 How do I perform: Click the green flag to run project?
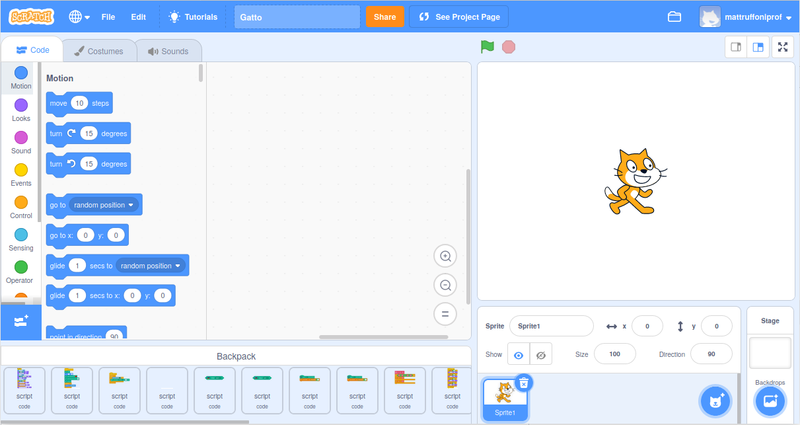[x=487, y=47]
